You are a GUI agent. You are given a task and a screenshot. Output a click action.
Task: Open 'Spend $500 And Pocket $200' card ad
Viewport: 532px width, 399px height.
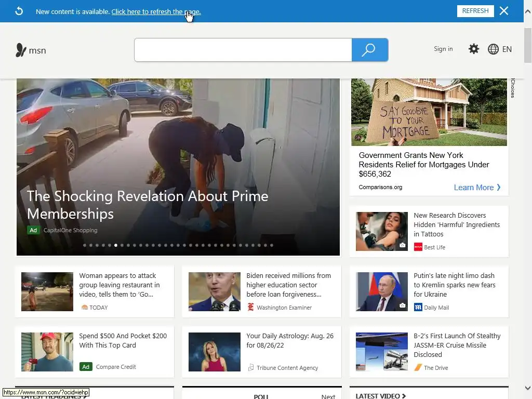tap(123, 340)
